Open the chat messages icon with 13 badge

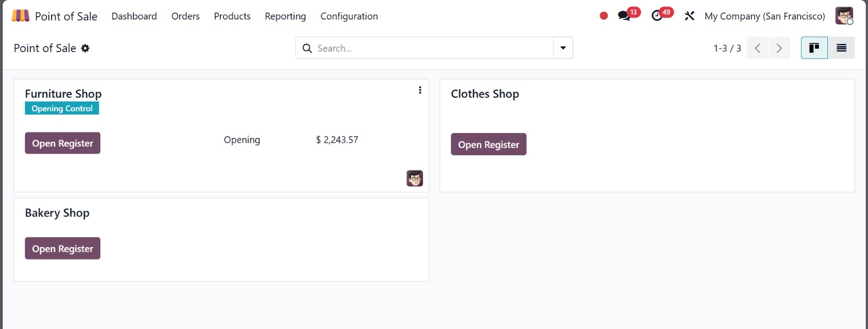(624, 16)
